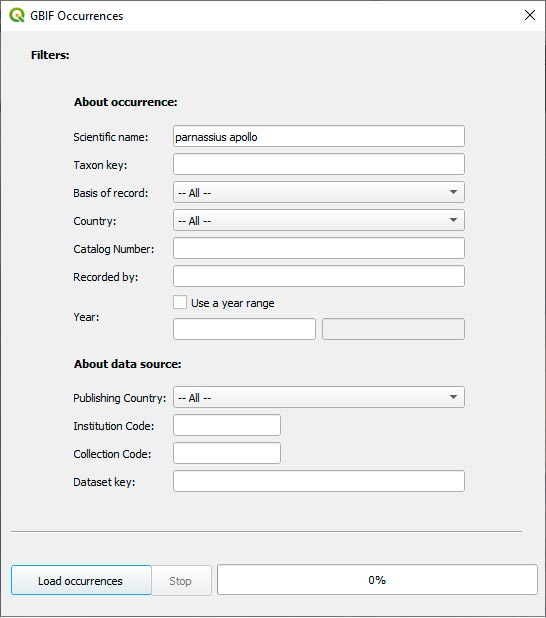546x618 pixels.
Task: Click the first Year input field
Action: (244, 329)
